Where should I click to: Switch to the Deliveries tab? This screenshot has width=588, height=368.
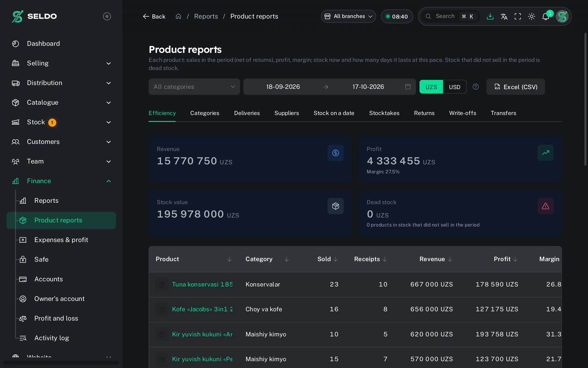point(247,113)
